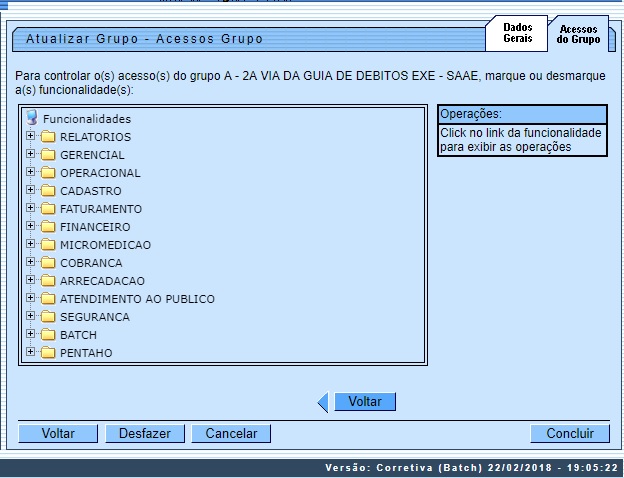Expand the GERENCIAL tree node
Viewport: 624px width, 478px height.
(x=30, y=153)
